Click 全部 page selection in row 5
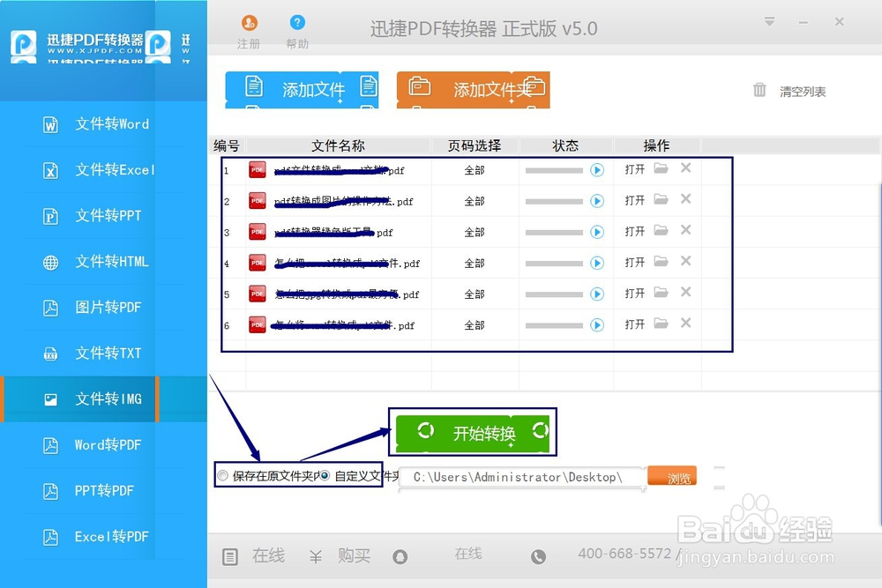 [x=475, y=294]
